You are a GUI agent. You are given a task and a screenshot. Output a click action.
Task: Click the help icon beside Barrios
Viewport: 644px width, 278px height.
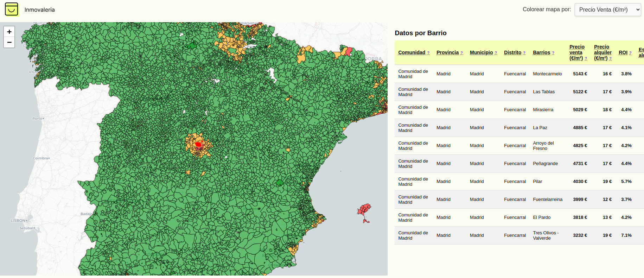pos(553,53)
